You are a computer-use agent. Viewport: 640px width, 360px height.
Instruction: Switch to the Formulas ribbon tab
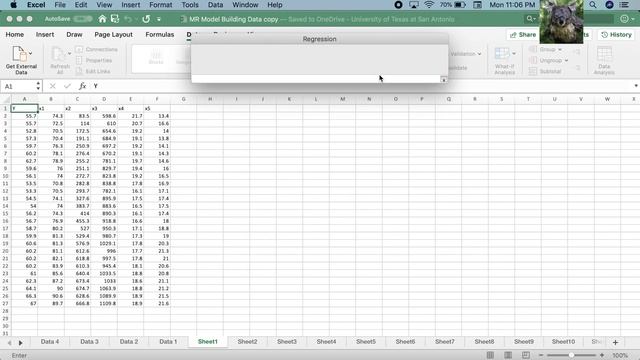160,35
